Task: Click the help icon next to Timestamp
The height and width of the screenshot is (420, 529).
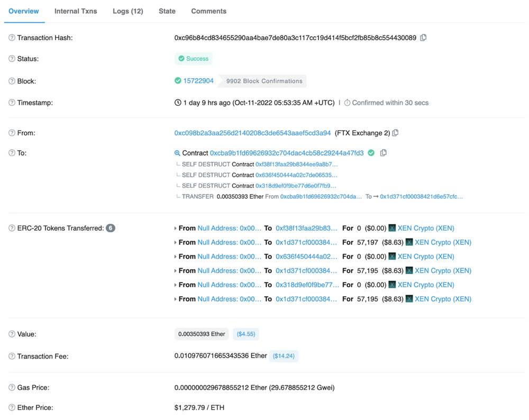Action: coord(12,103)
